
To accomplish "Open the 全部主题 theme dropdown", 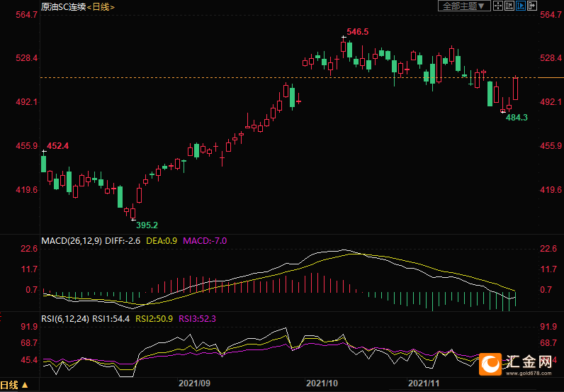I will (x=464, y=6).
